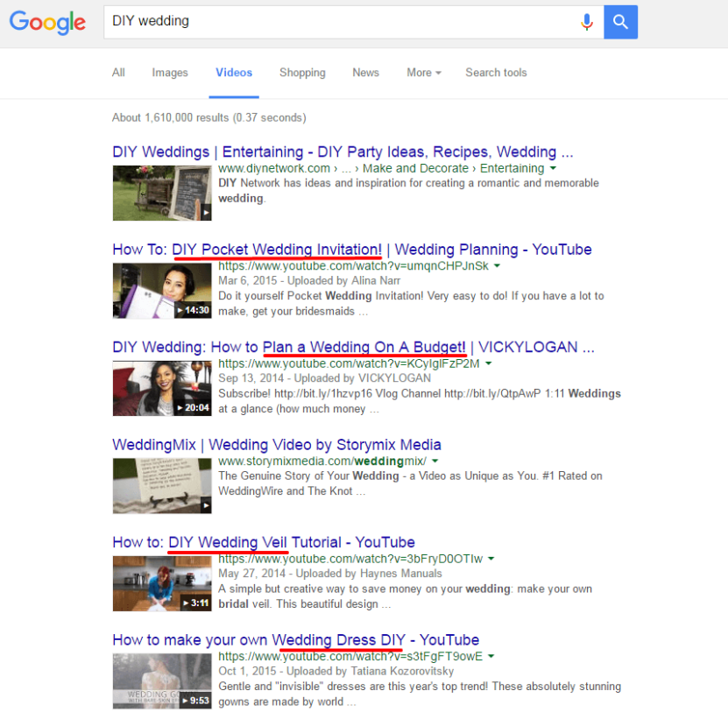The image size is (728, 719).
Task: Open DIY Wedding Veil Tutorial result
Action: tap(264, 542)
